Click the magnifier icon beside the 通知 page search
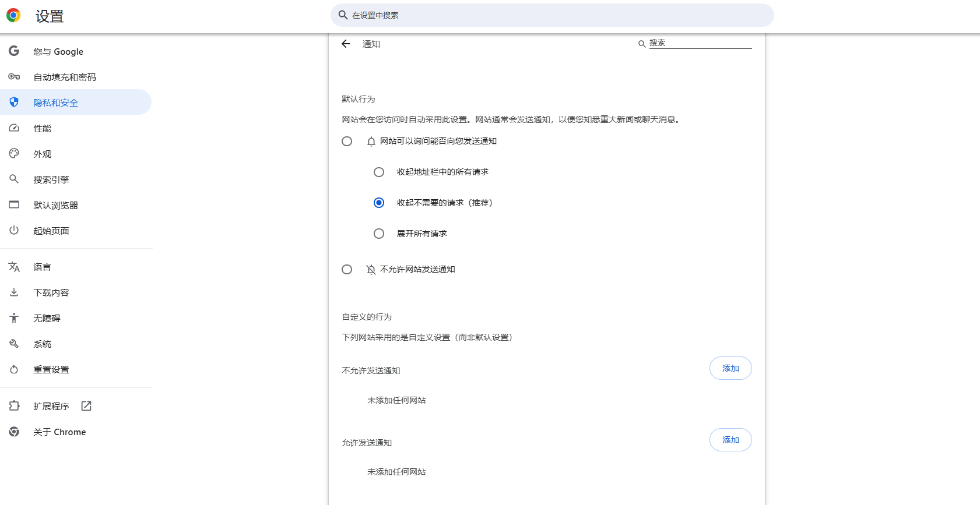 (x=642, y=44)
